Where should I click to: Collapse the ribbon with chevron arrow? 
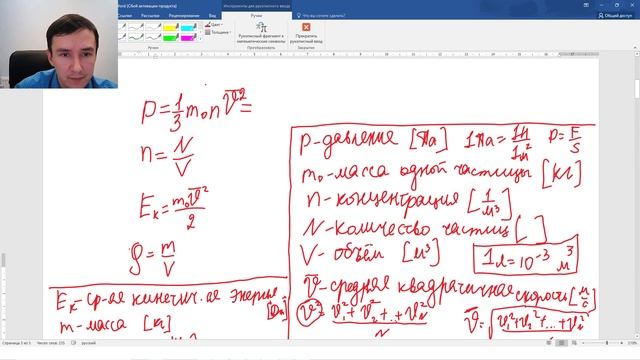pyautogui.click(x=635, y=48)
